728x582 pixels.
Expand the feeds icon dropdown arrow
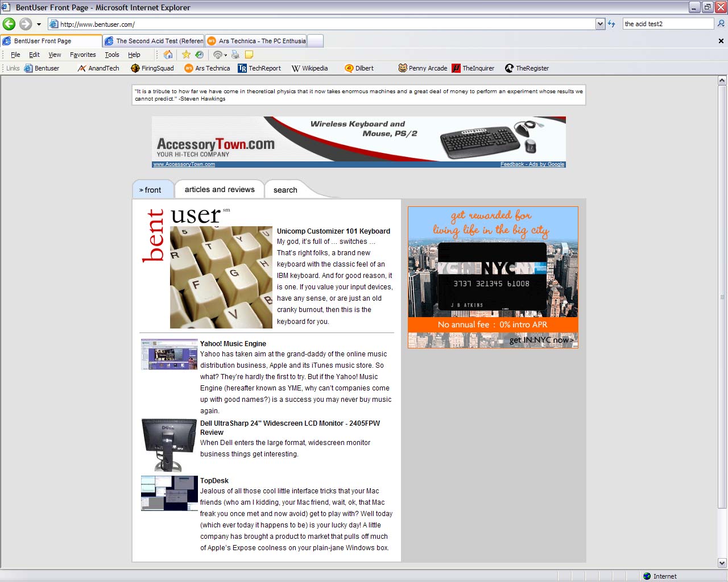[226, 55]
